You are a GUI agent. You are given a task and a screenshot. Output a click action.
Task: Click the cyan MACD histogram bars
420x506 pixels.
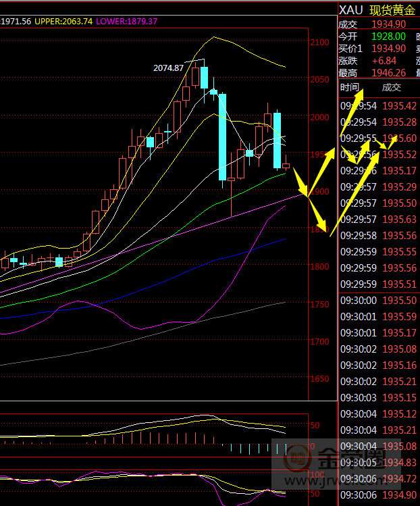(x=257, y=449)
